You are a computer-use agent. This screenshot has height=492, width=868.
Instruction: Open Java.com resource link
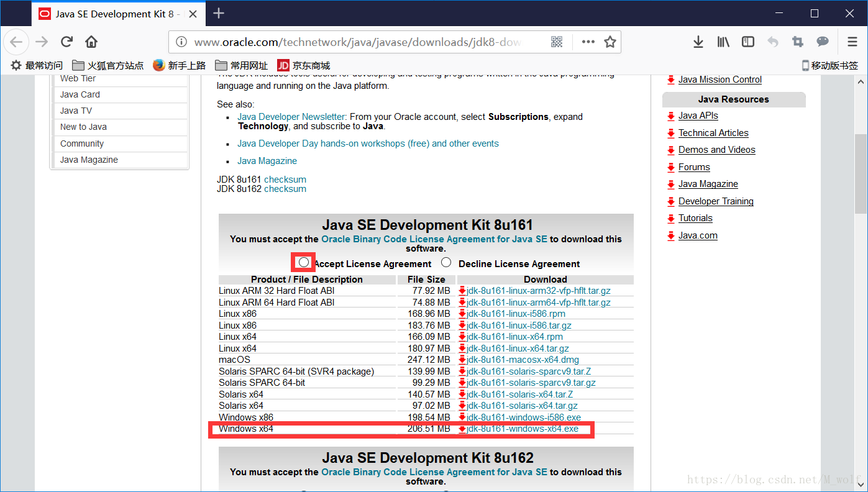coord(698,235)
